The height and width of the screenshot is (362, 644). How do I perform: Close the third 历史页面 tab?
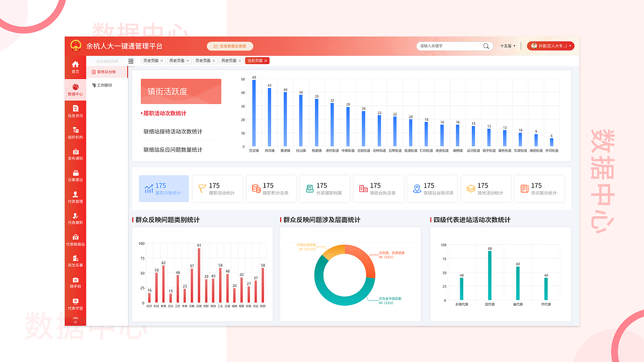(214, 61)
